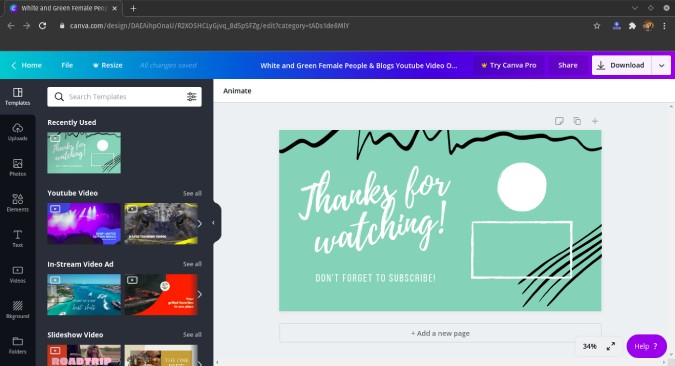The height and width of the screenshot is (366, 675).
Task: Select the crocodile Youtube Video template
Action: [x=161, y=223]
